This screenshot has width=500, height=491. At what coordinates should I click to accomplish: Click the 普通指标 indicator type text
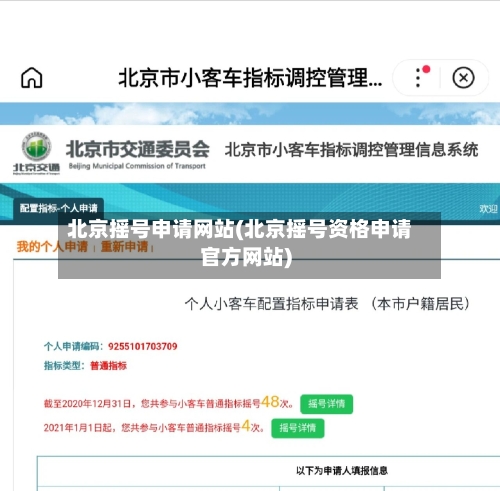[109, 366]
